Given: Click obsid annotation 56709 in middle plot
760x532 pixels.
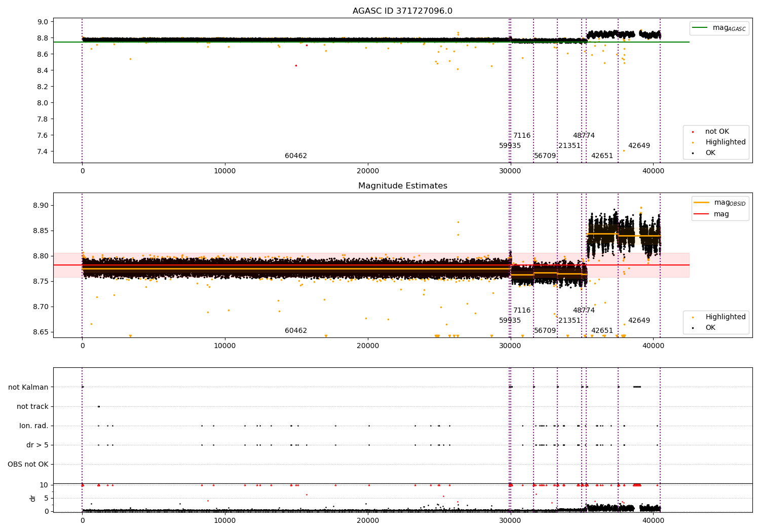Looking at the screenshot, I should (x=545, y=331).
